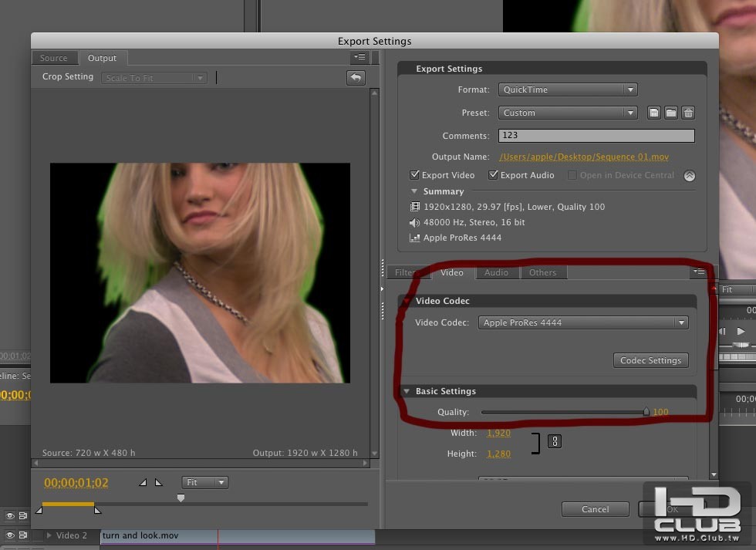Switch to the Source tab
The width and height of the screenshot is (756, 550).
(54, 58)
